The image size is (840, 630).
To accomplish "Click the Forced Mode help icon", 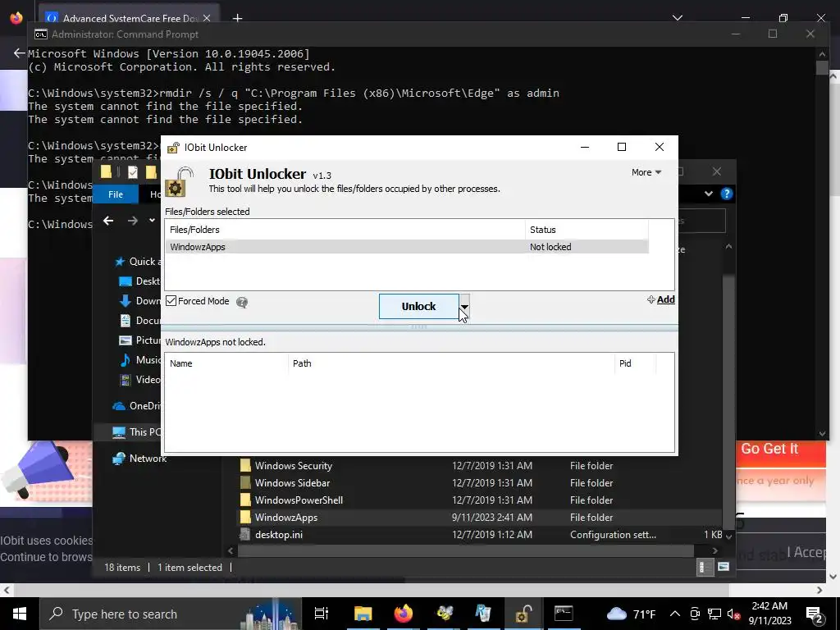I will 242,303.
